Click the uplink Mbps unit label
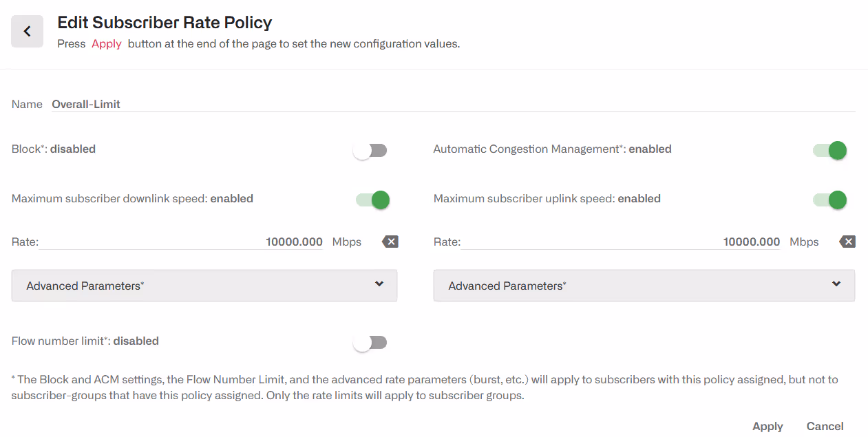The image size is (868, 437). pyautogui.click(x=804, y=242)
